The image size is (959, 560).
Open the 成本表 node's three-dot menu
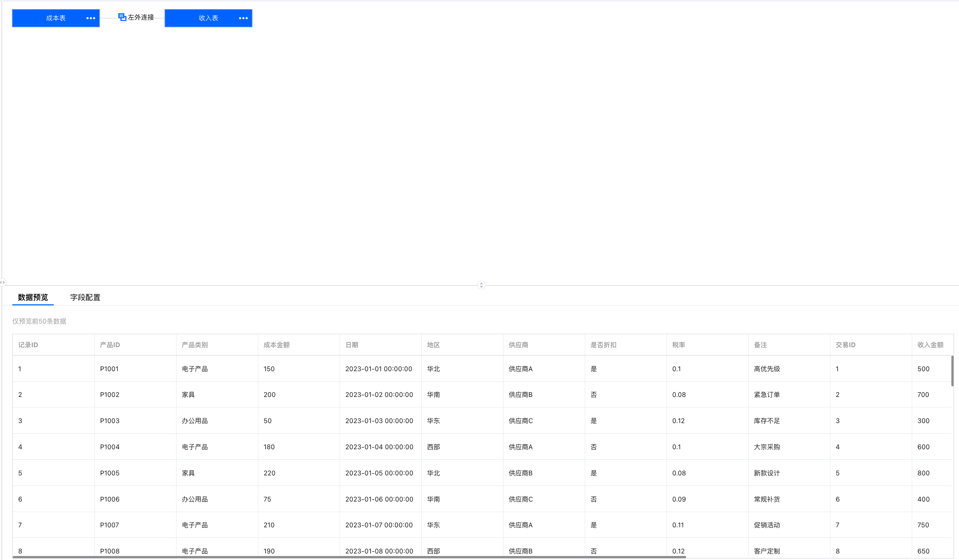[90, 18]
